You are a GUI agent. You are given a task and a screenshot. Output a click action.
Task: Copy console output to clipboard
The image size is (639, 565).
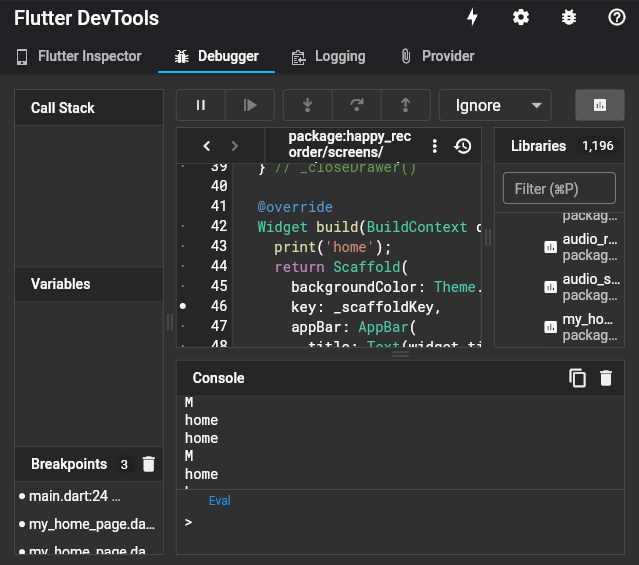click(x=577, y=378)
